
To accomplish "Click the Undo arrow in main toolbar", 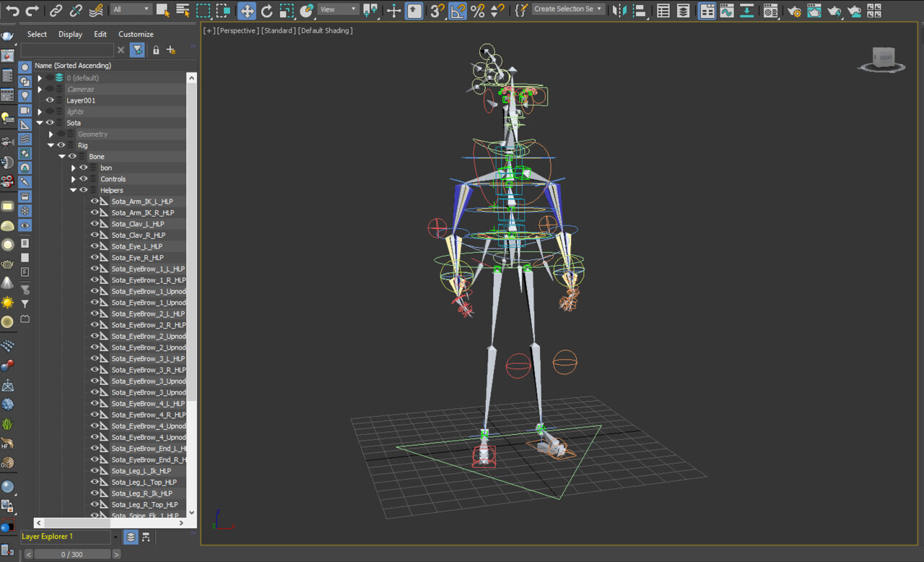I will (x=12, y=11).
